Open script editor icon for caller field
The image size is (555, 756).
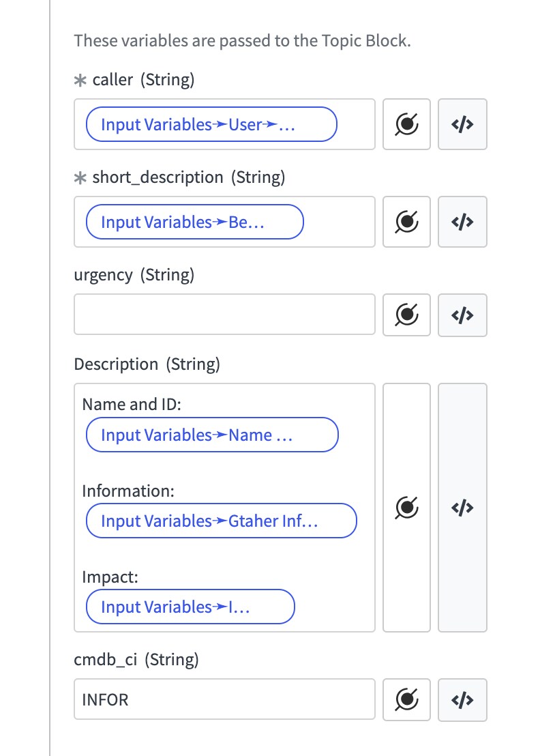point(462,124)
